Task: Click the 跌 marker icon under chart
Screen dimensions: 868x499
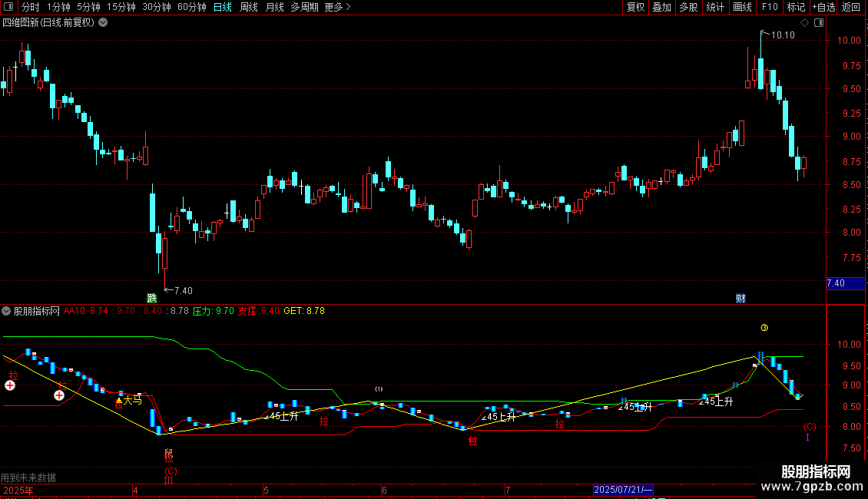Action: (x=151, y=298)
